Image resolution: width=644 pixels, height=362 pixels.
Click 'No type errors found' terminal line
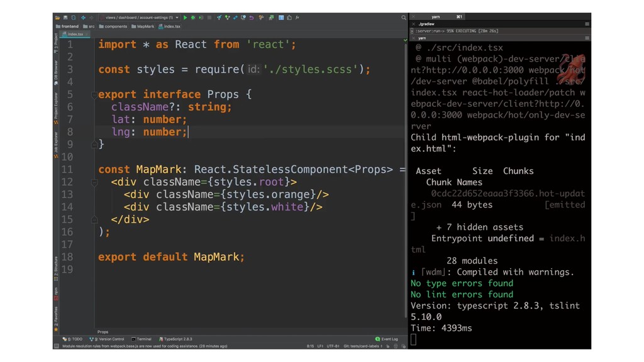click(x=462, y=283)
